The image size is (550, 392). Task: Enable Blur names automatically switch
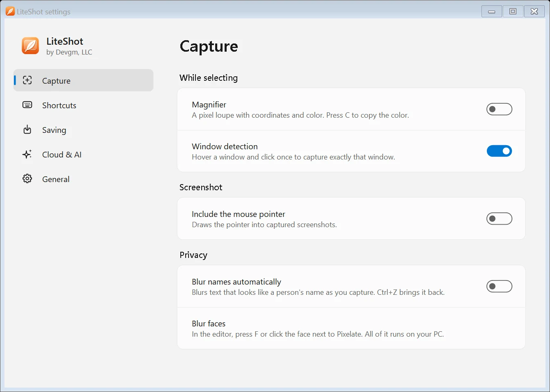point(499,286)
